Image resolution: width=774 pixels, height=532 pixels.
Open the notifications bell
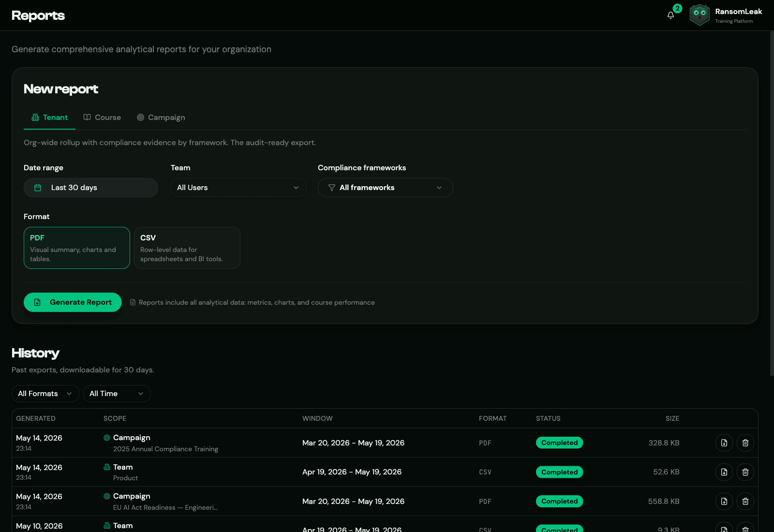coord(670,15)
